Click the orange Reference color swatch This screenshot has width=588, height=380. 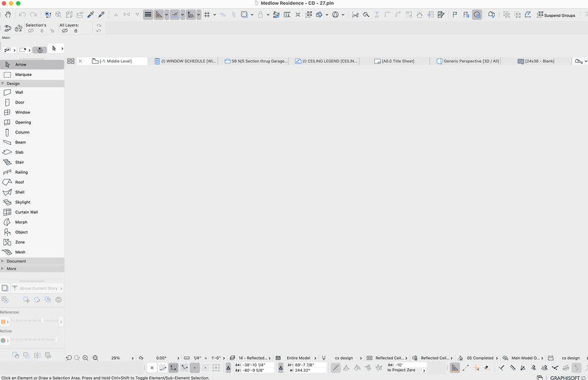(4, 321)
